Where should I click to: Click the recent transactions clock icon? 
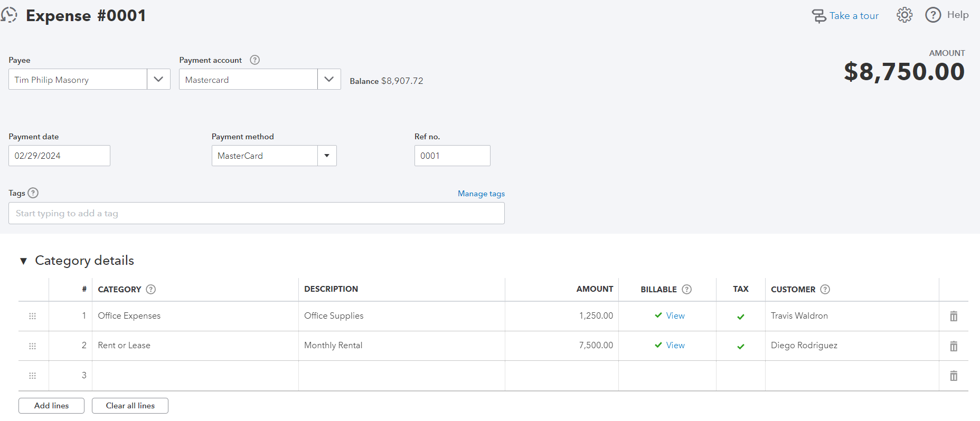(9, 15)
